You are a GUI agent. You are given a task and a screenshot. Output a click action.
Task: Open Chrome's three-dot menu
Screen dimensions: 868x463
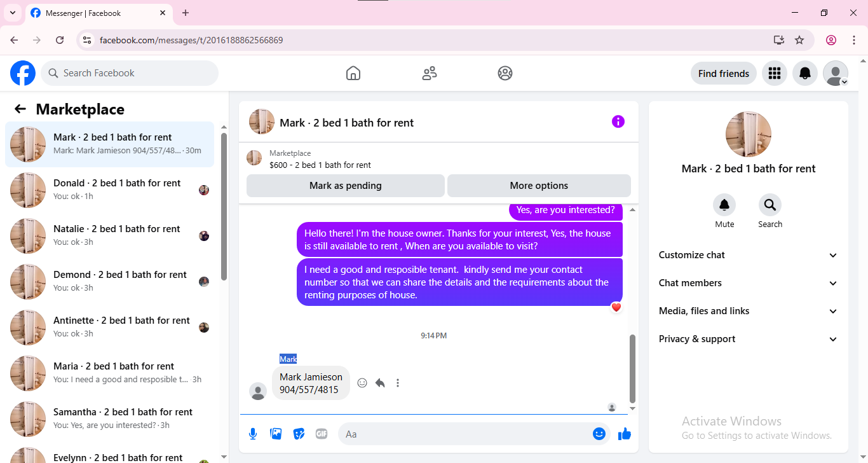pyautogui.click(x=854, y=40)
